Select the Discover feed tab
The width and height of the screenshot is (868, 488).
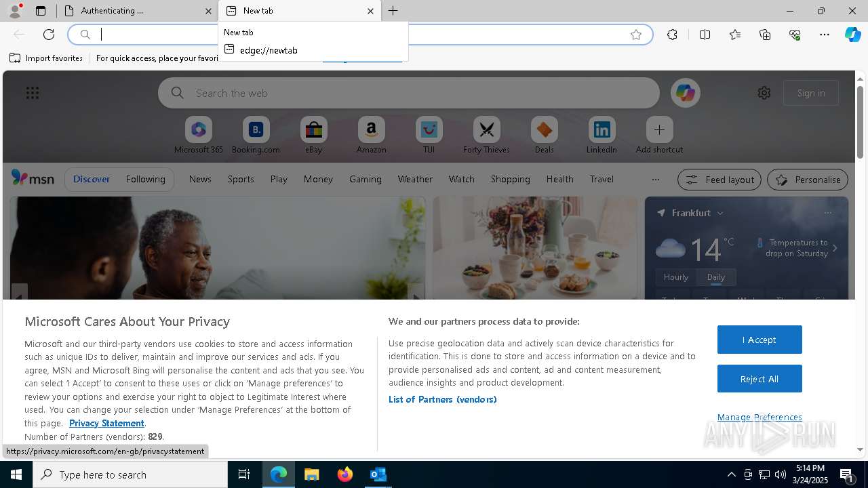click(92, 179)
